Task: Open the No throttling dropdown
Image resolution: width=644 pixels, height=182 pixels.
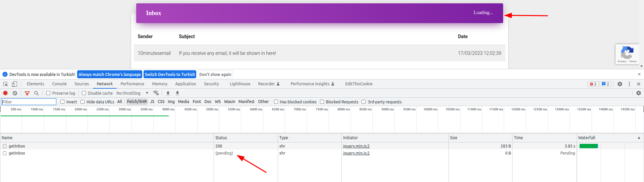Action: coord(132,93)
